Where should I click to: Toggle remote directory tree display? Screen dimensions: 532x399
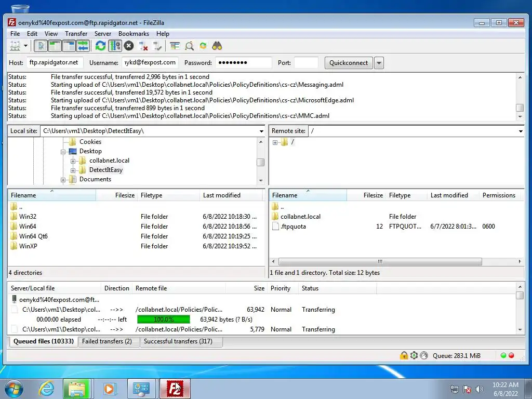coord(69,46)
